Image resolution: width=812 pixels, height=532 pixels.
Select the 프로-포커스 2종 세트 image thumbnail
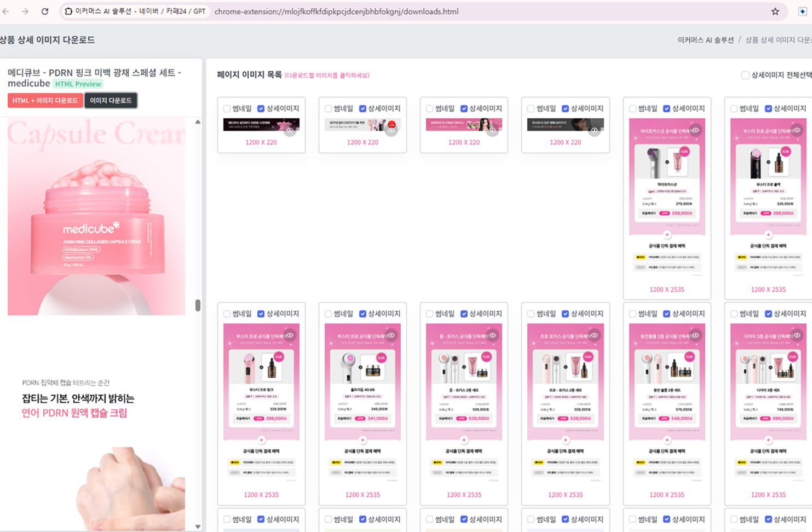click(565, 404)
